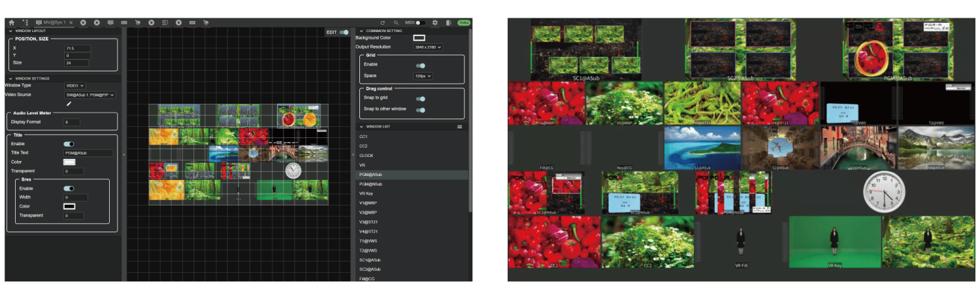
Task: Open the Video Source dropdown
Action: tap(90, 95)
